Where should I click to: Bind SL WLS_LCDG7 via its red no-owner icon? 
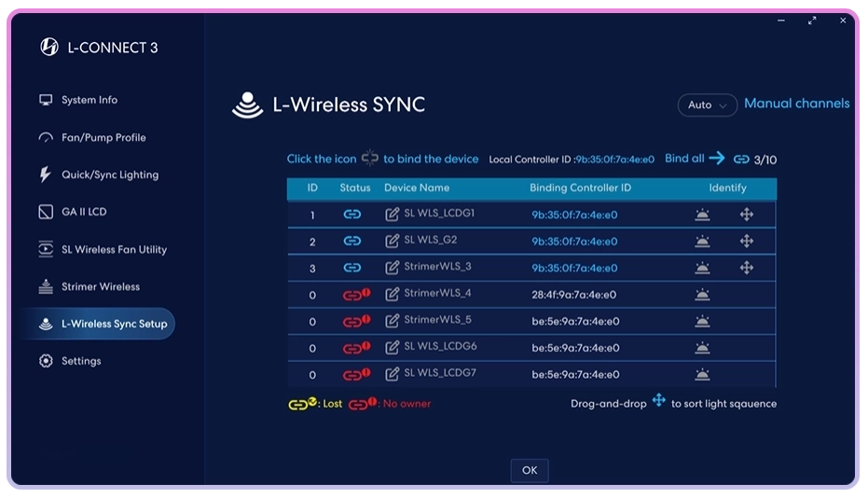356,374
